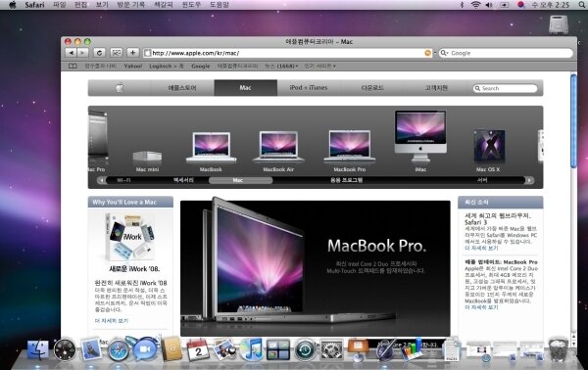The height and width of the screenshot is (370, 588).
Task: Switch to the 애플스토어 site tab
Action: [x=182, y=88]
